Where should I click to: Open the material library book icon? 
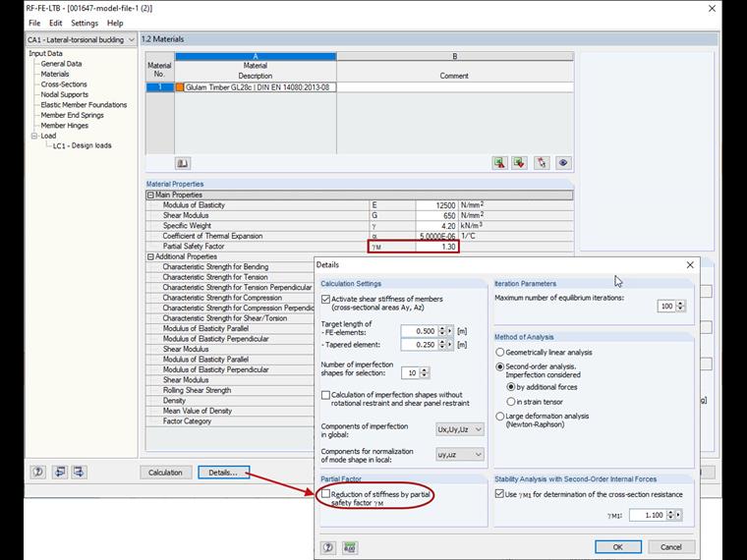183,163
